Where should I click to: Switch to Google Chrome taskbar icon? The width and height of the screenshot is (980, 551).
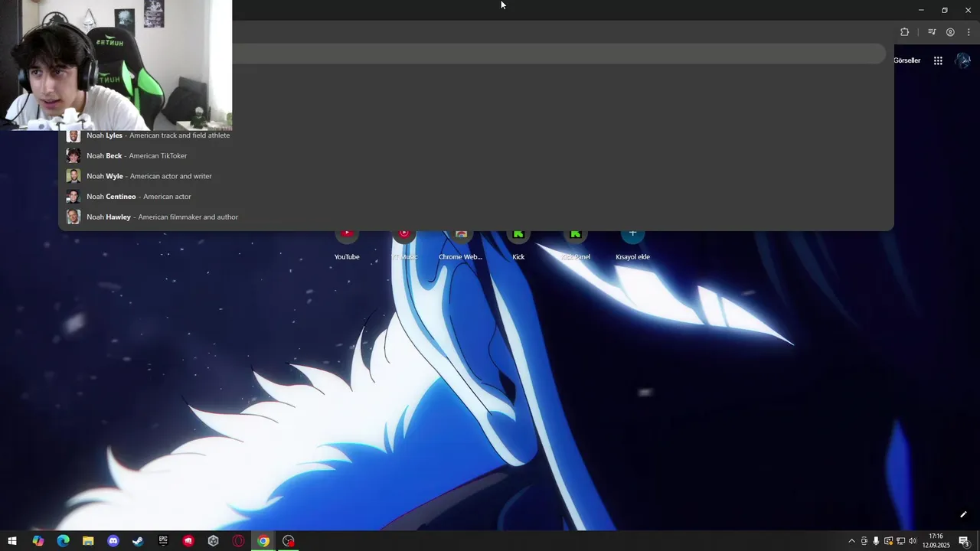(263, 541)
